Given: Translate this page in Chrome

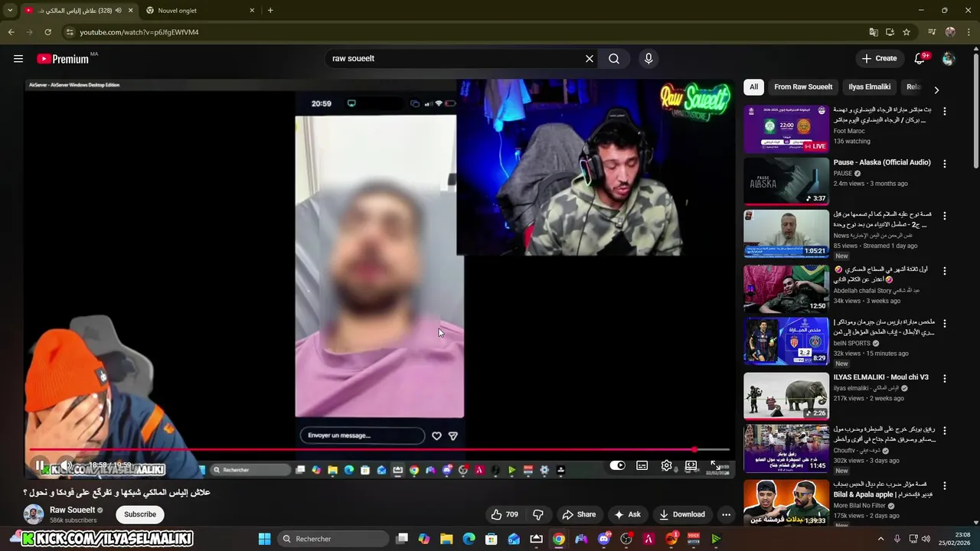Looking at the screenshot, I should click(x=874, y=32).
